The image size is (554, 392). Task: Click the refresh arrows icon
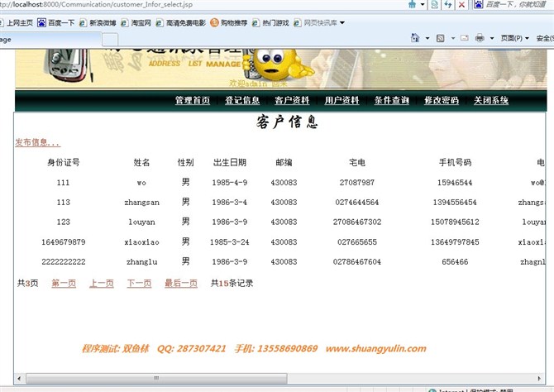pos(448,5)
